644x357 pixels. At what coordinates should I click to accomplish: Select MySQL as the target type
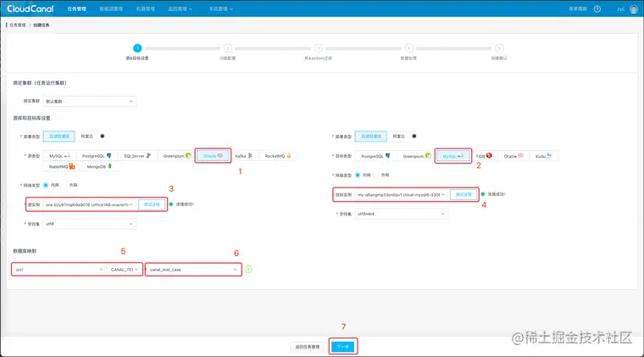[453, 156]
